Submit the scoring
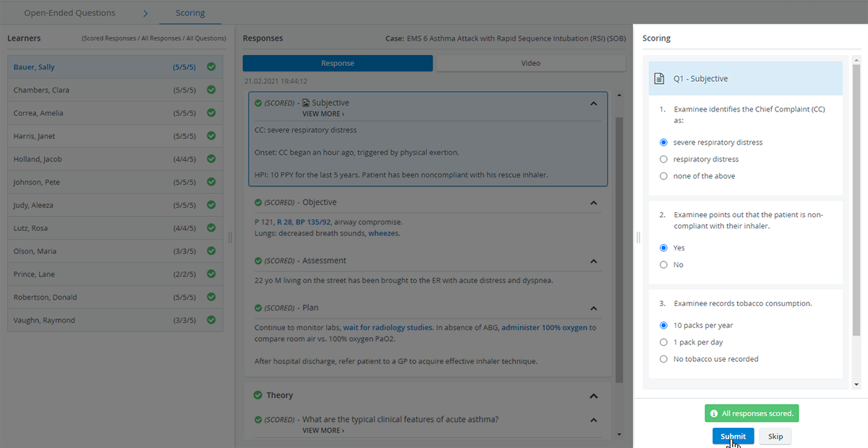Image resolution: width=868 pixels, height=448 pixels. [x=733, y=436]
